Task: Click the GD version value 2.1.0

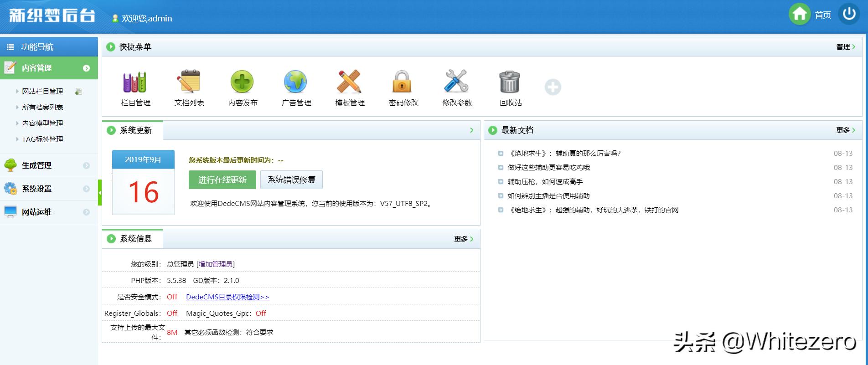Action: coord(232,281)
